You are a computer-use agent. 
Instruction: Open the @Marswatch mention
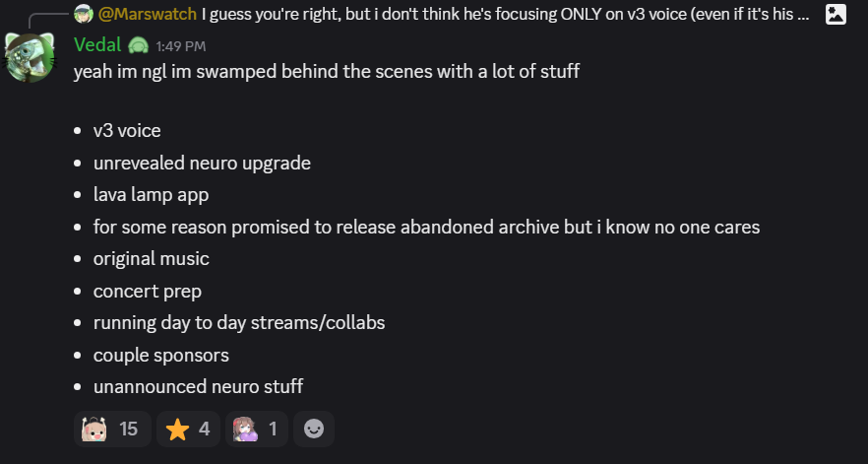tap(148, 14)
